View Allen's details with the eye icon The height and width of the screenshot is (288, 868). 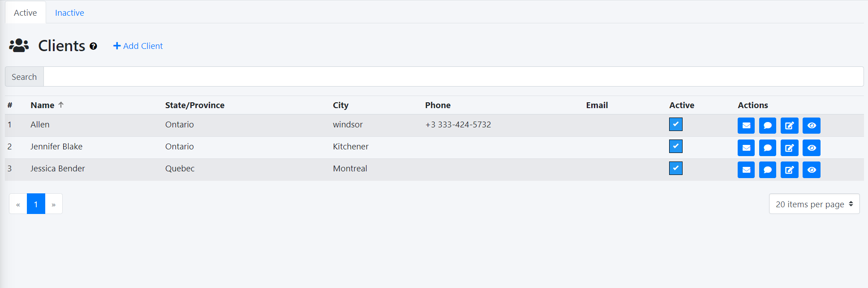tap(811, 126)
